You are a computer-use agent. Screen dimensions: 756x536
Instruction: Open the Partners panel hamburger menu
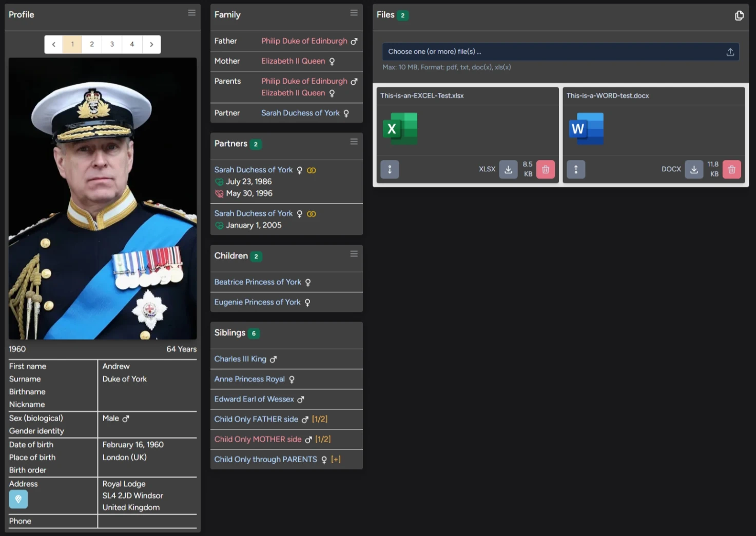point(354,142)
